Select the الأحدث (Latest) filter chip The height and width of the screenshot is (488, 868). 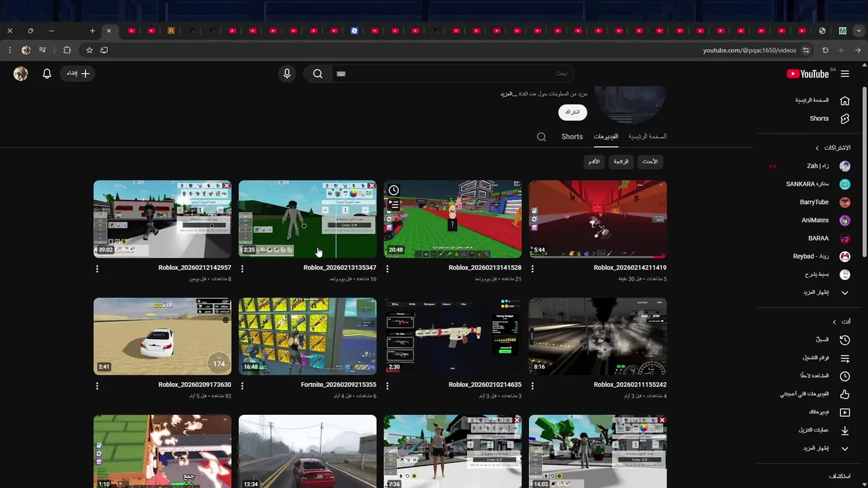(x=650, y=162)
